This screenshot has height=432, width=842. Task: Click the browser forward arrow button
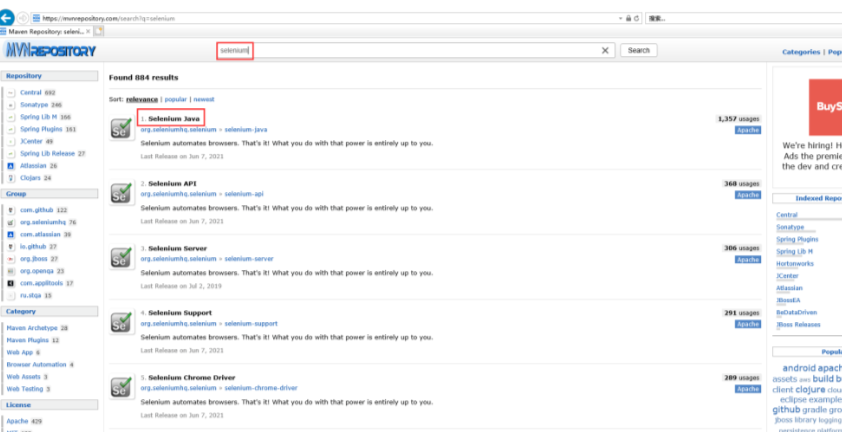(23, 18)
